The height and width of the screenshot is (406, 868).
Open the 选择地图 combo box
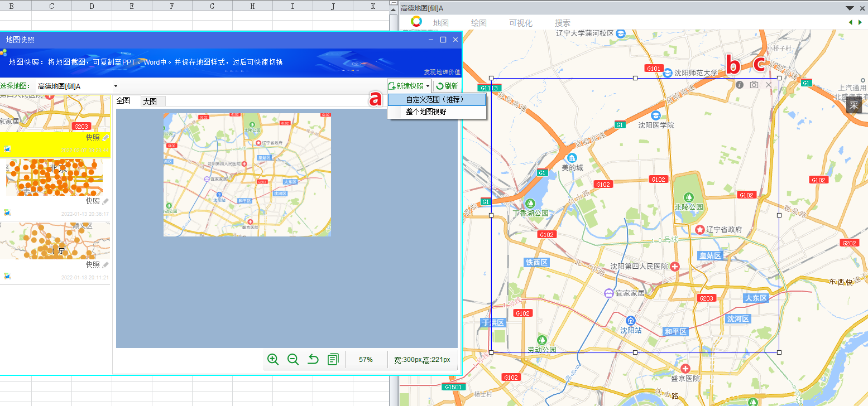(x=78, y=86)
